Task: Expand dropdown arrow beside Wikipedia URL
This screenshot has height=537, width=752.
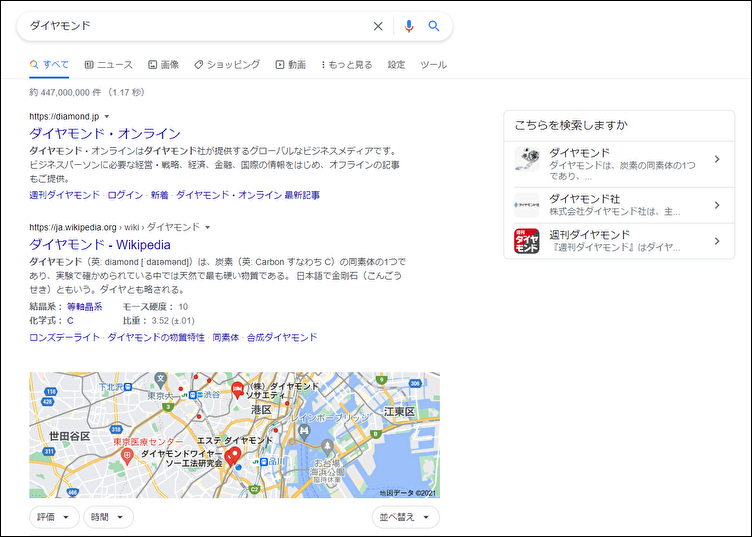Action: coord(208,227)
